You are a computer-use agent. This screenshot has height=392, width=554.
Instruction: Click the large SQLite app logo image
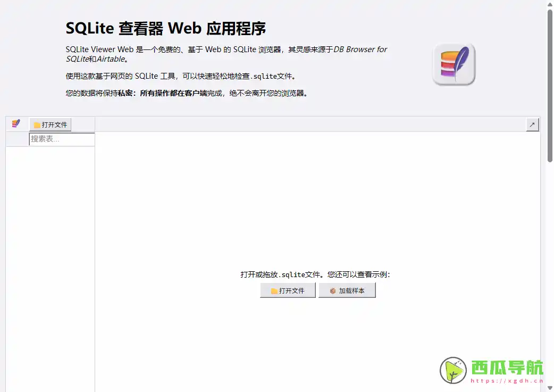click(x=454, y=63)
